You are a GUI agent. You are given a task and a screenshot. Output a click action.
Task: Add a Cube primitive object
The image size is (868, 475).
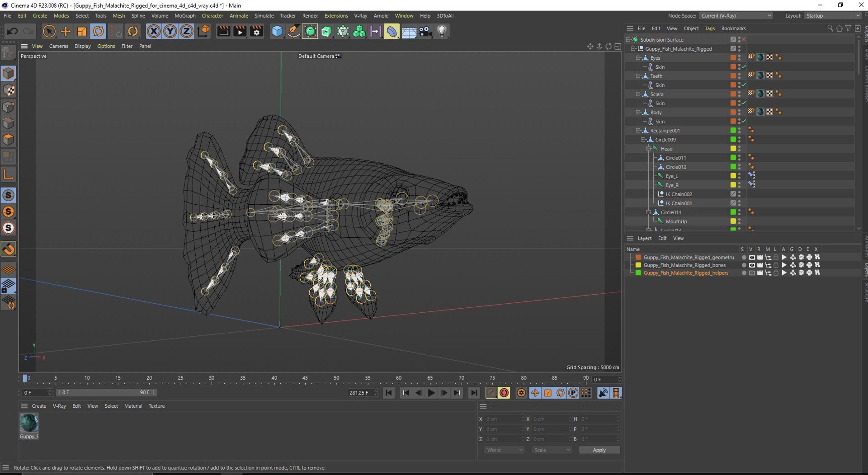point(277,31)
